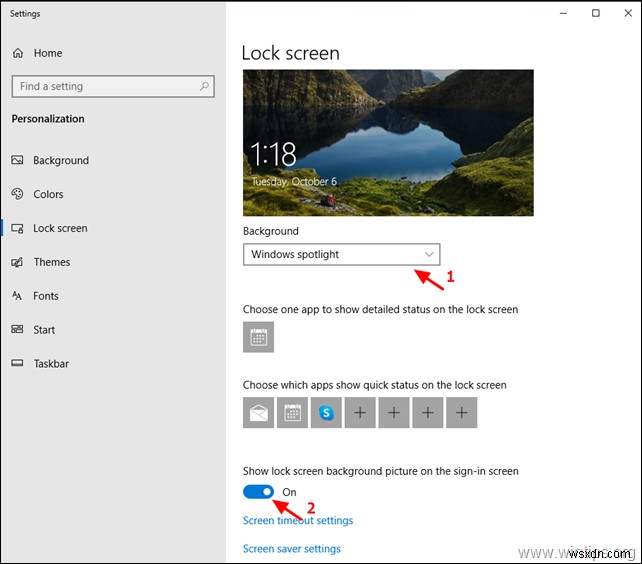This screenshot has height=564, width=642.
Task: Open the Taskbar settings page
Action: point(51,364)
